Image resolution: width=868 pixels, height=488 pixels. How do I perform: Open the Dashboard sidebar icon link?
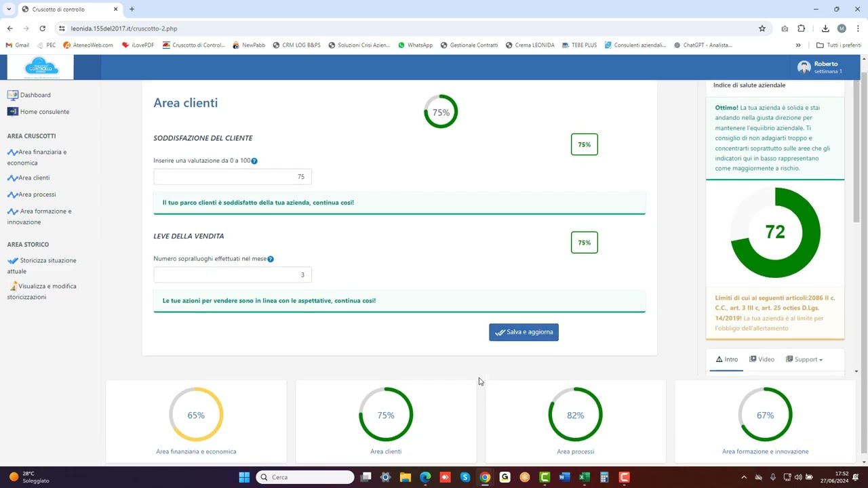(x=12, y=95)
